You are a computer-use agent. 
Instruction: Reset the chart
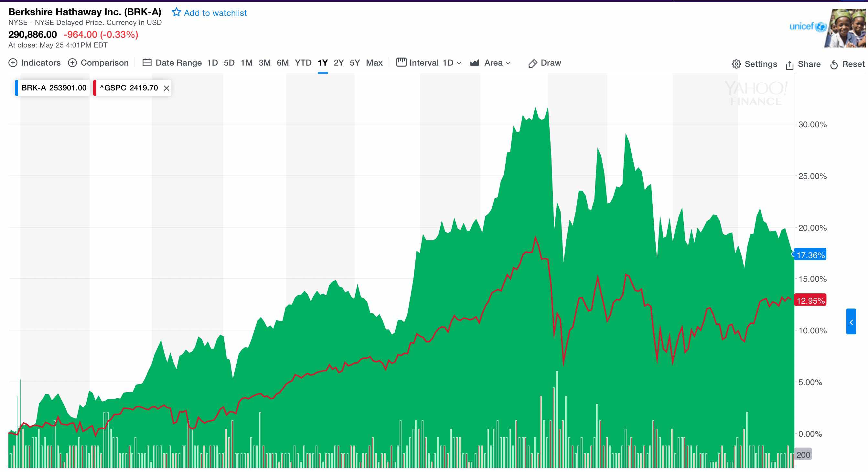click(x=853, y=64)
